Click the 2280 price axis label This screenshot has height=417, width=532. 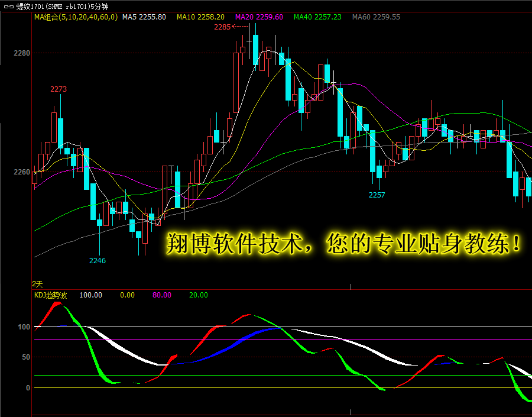[x=22, y=53]
